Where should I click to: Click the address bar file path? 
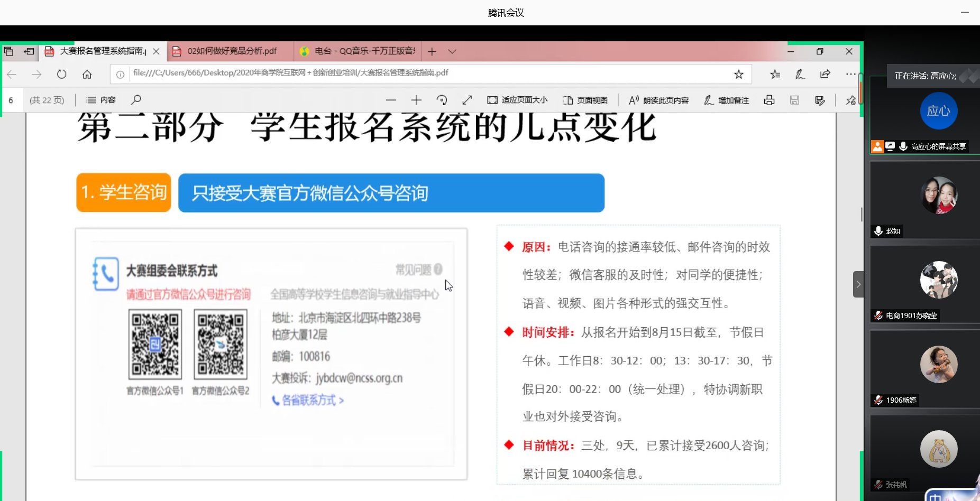[x=291, y=73]
